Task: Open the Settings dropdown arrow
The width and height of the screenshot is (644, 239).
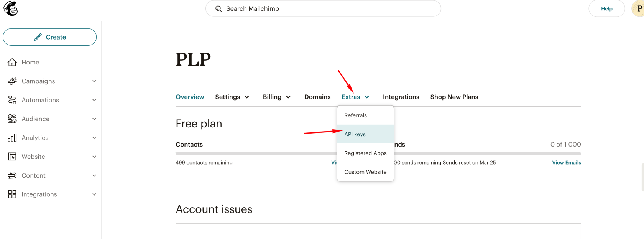Action: [247, 97]
